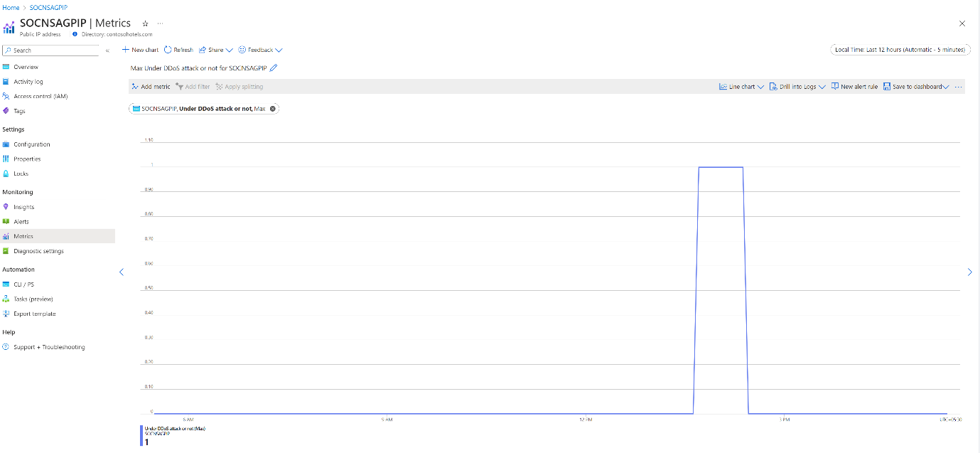Favorite this page with the star icon
The image size is (980, 453).
[146, 23]
